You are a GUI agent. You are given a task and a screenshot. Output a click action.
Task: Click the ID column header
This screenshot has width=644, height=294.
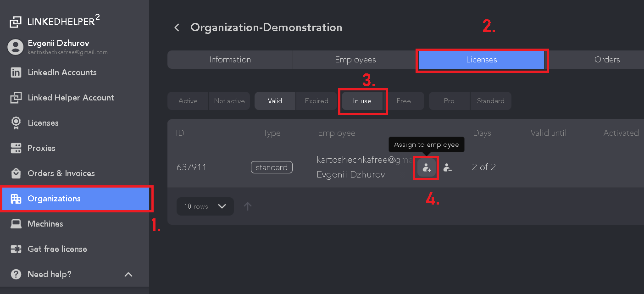point(180,133)
